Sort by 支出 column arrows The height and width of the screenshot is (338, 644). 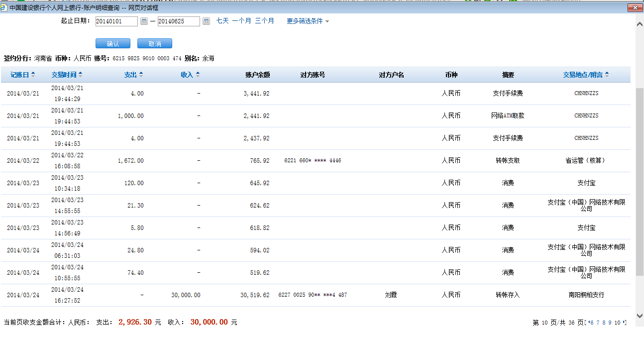[141, 75]
